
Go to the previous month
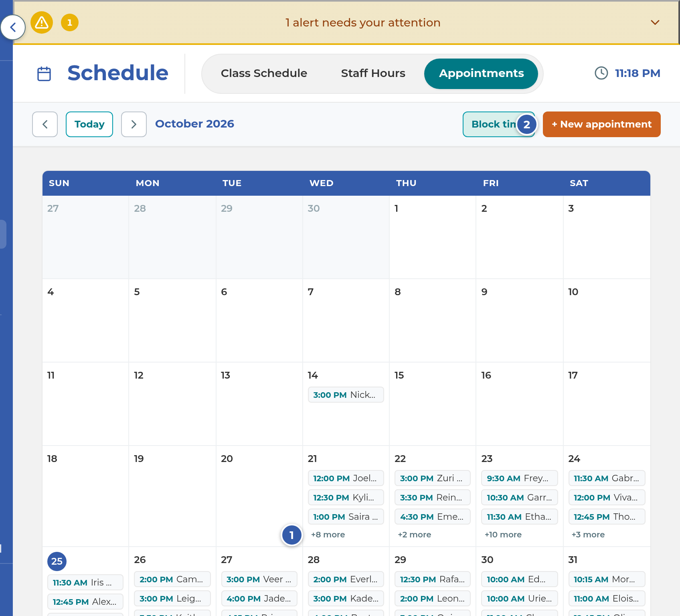45,124
